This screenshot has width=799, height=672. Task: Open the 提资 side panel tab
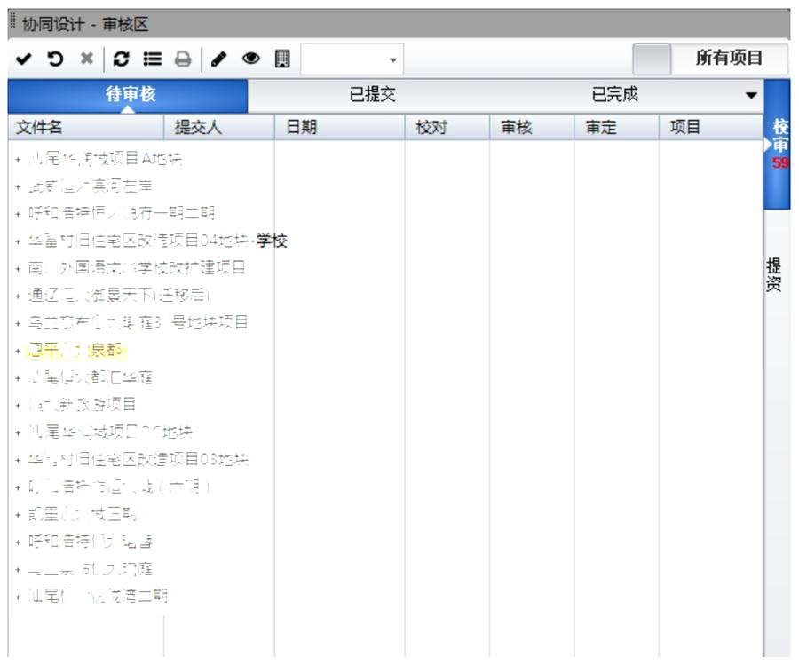pos(773,275)
